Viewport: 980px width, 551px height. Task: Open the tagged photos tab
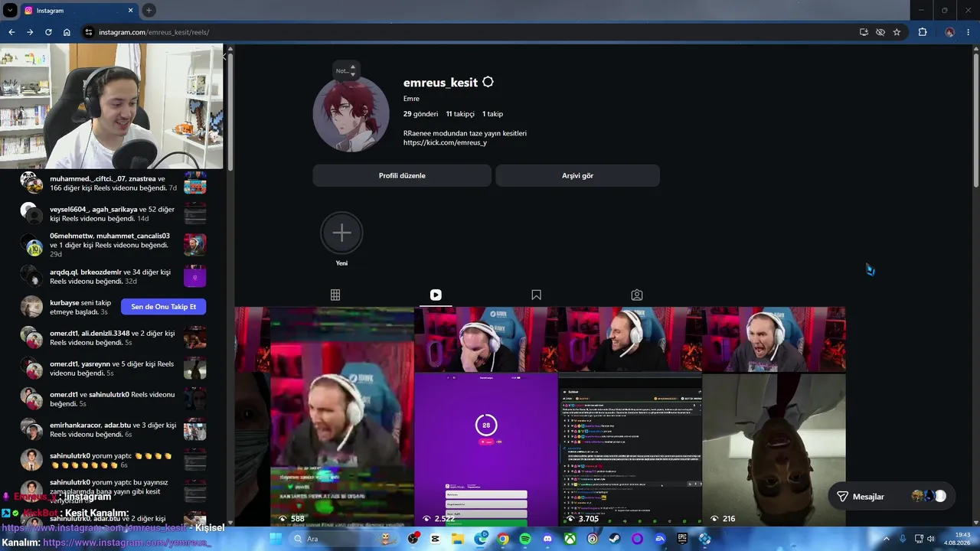(637, 295)
